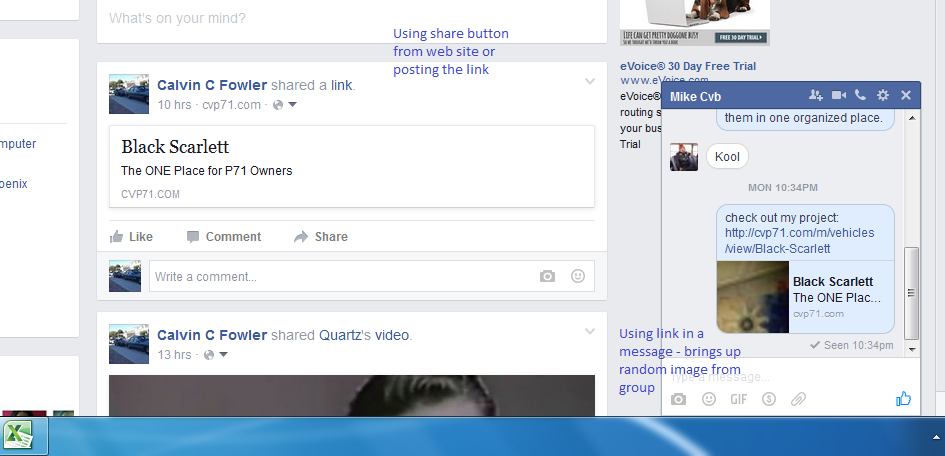Start a voice call in chat

click(x=860, y=95)
